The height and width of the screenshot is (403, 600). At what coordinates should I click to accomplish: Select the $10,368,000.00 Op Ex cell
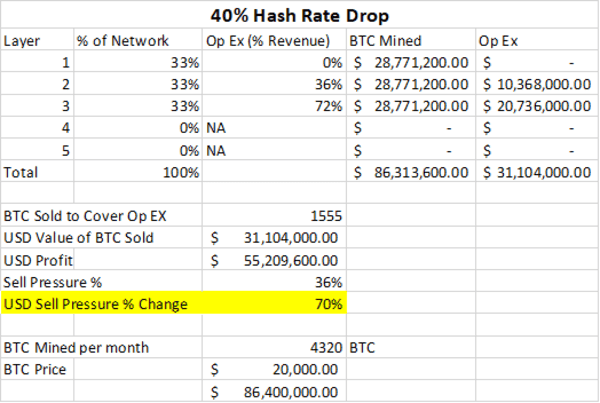(537, 84)
